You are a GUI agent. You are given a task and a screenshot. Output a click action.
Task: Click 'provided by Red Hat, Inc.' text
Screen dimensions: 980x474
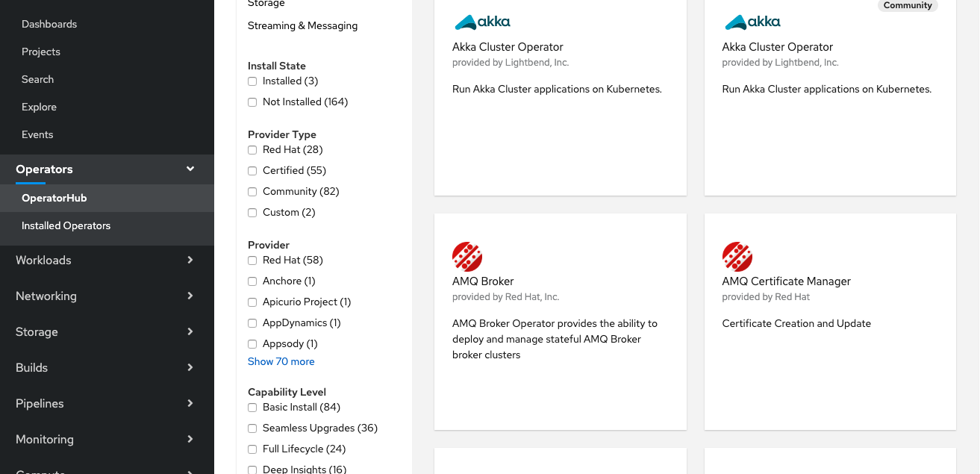[506, 297]
